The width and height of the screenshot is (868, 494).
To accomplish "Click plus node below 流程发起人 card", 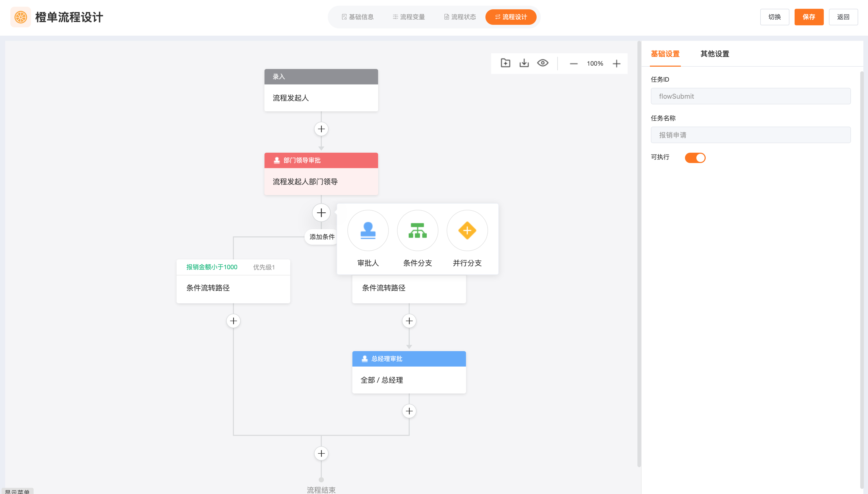I will point(321,129).
